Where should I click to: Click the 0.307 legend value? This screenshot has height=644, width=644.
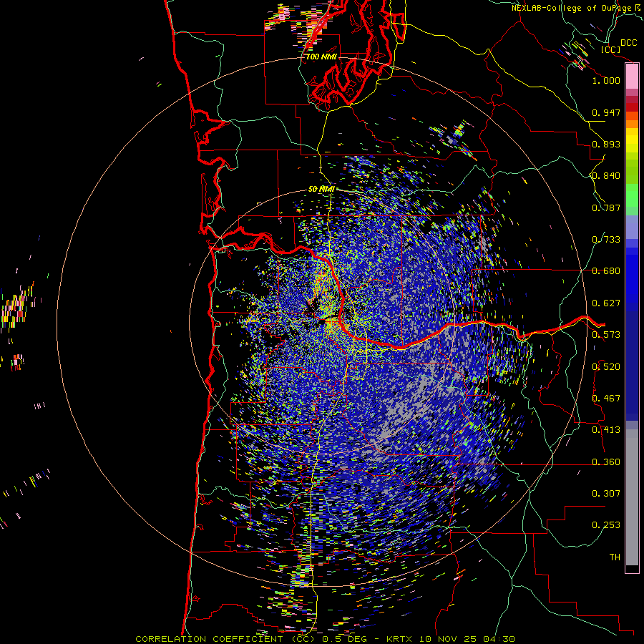click(606, 494)
